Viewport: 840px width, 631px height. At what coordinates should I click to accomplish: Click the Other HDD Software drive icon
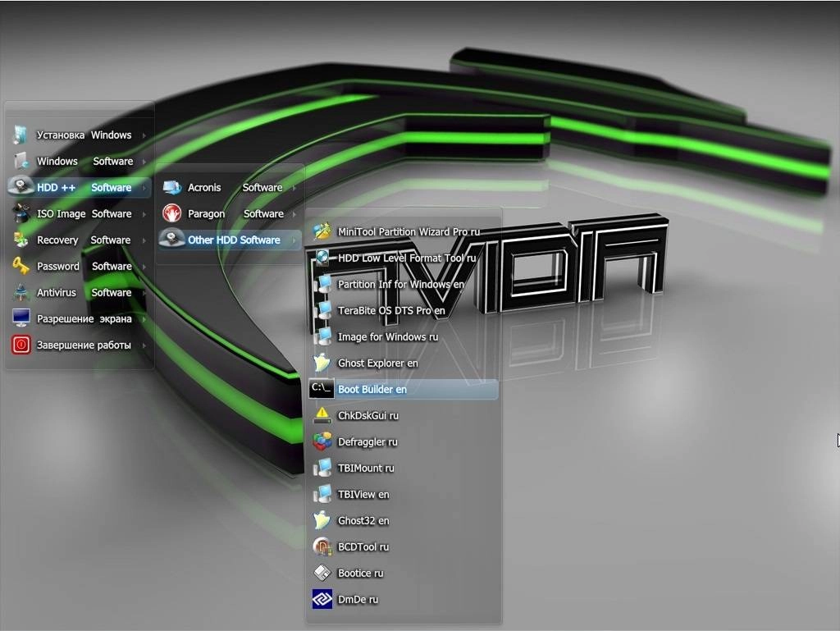(172, 240)
